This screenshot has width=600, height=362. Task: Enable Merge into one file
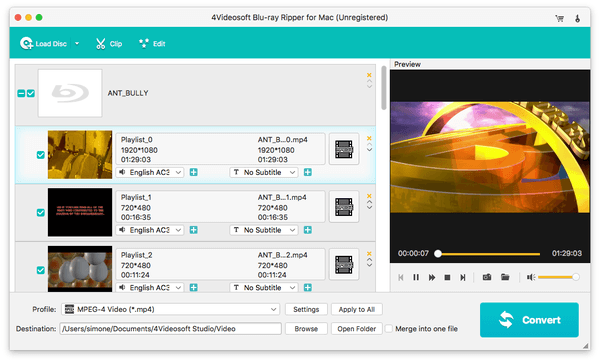coord(389,329)
